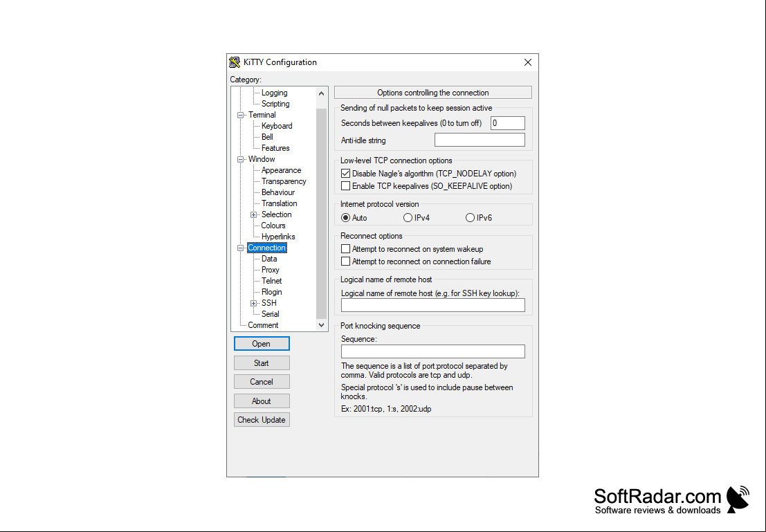Click the About button
766x532 pixels.
[x=262, y=401]
